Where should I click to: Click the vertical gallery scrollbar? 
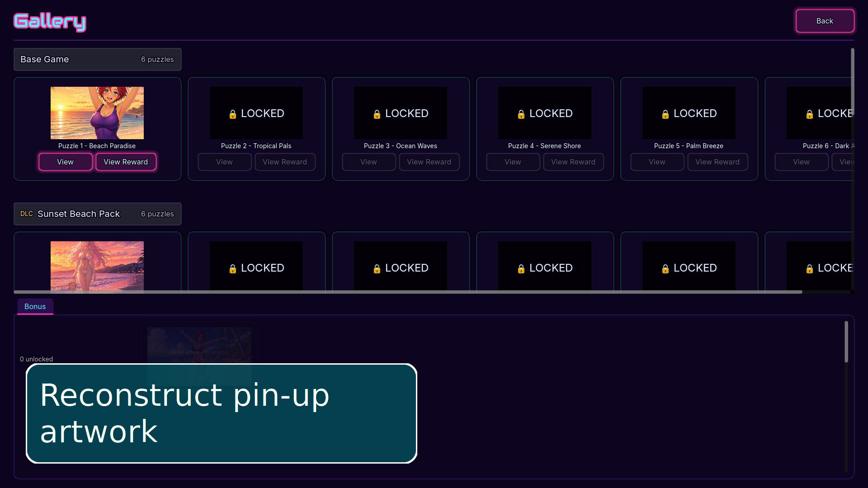(852, 82)
